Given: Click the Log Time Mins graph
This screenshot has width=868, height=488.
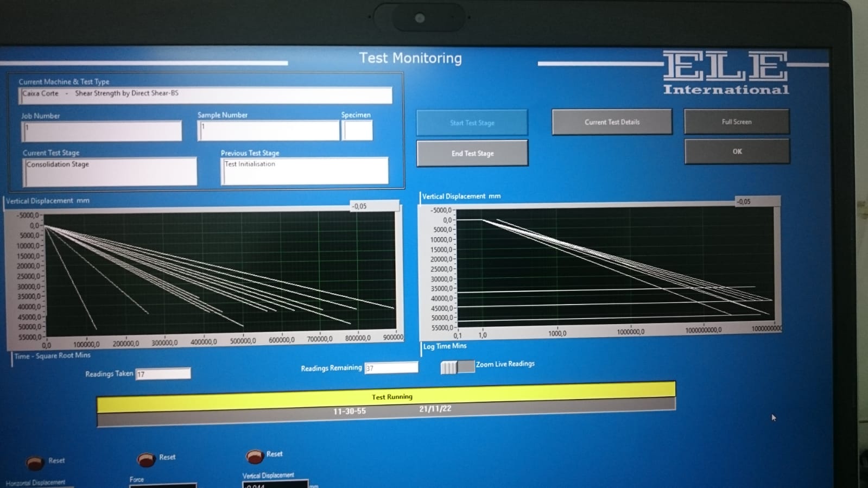Looking at the screenshot, I should tap(615, 267).
